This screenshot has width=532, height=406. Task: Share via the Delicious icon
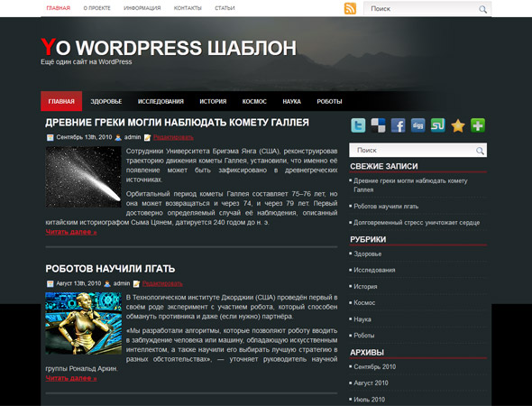pyautogui.click(x=378, y=125)
